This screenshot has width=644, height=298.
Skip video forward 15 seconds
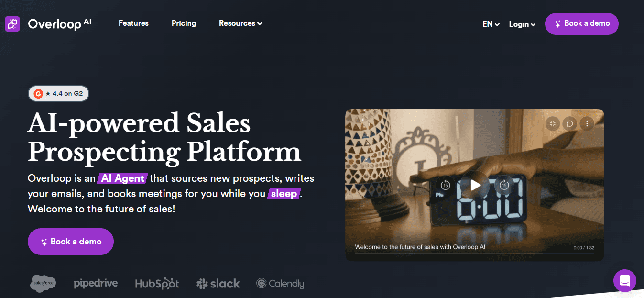tap(504, 185)
